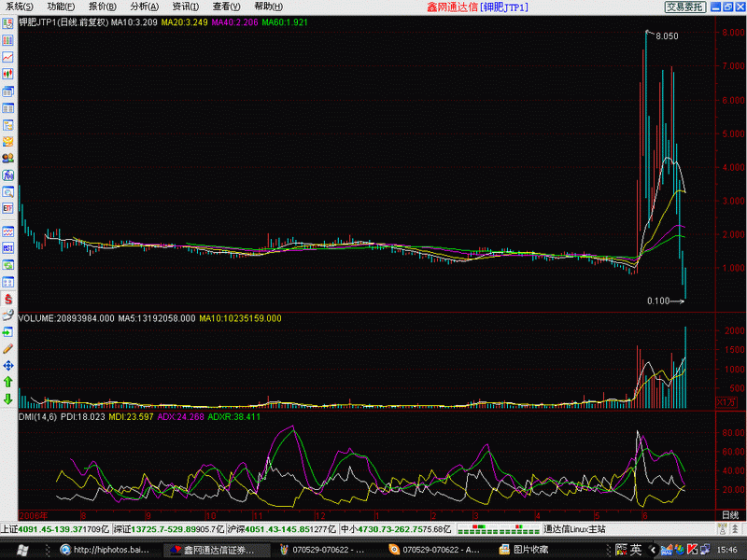Viewport: 747px width, 560px height.
Task: Open the 分析(A) menu
Action: pos(144,7)
